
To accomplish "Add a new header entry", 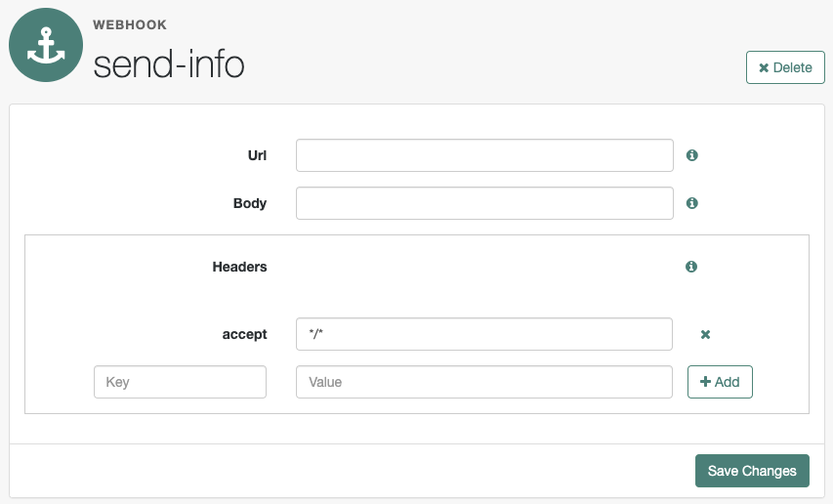I will [720, 382].
